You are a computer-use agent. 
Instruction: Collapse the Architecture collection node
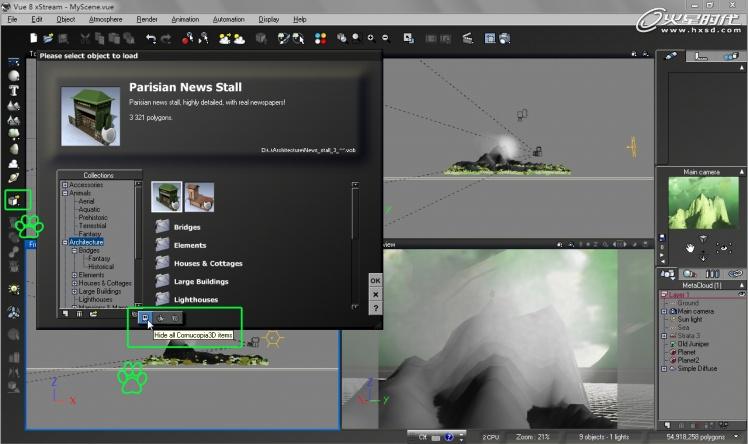[65, 242]
